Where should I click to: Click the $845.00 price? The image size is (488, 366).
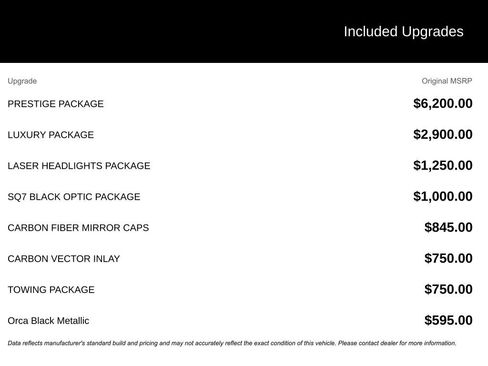click(x=448, y=227)
